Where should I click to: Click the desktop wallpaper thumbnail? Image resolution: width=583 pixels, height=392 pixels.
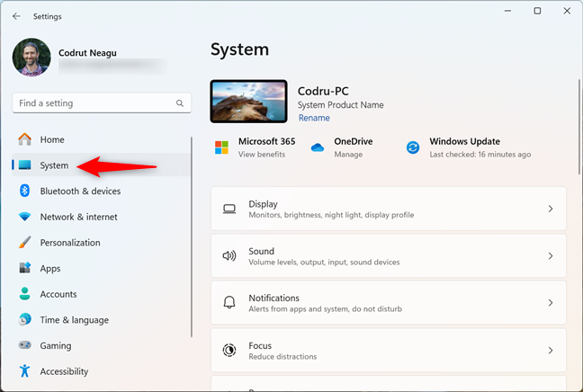point(248,101)
